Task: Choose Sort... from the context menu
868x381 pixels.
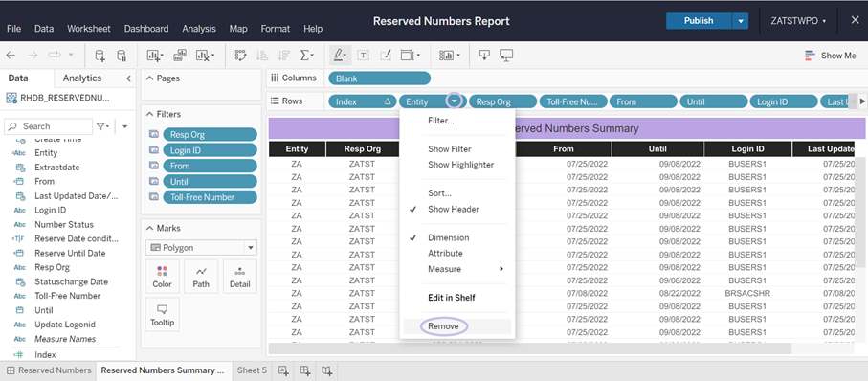Action: (x=439, y=193)
